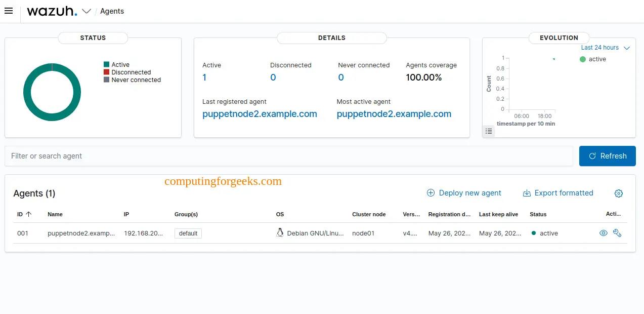Click the Debian Linux penguin icon
Screen dimensions: 644x314
coord(280,233)
